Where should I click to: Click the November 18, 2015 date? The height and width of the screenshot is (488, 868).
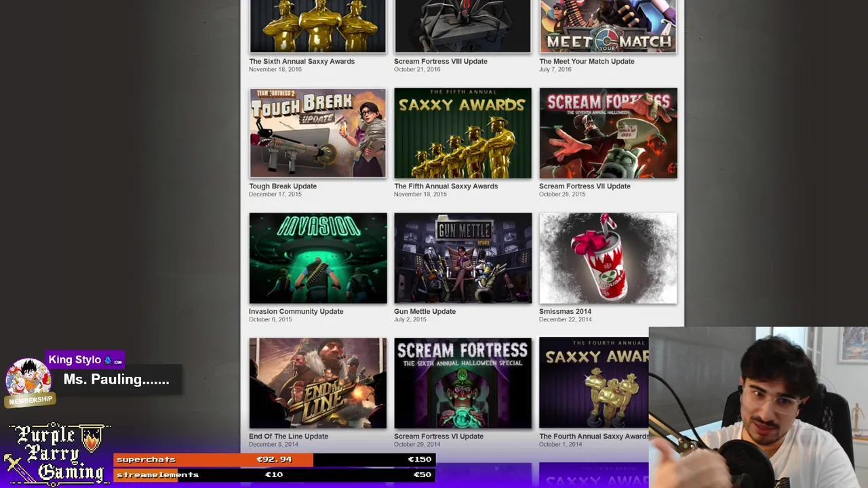[x=420, y=195]
